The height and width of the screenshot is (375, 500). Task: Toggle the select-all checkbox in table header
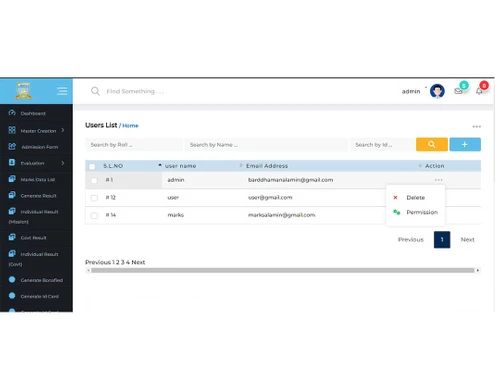(92, 166)
